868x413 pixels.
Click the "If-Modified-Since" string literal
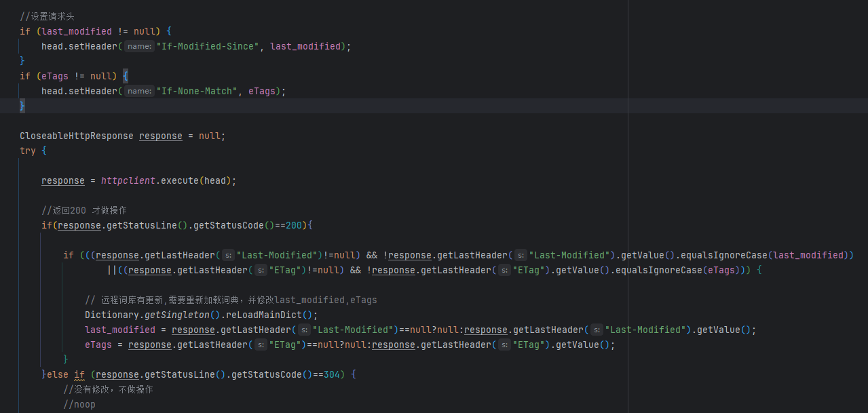pos(208,47)
